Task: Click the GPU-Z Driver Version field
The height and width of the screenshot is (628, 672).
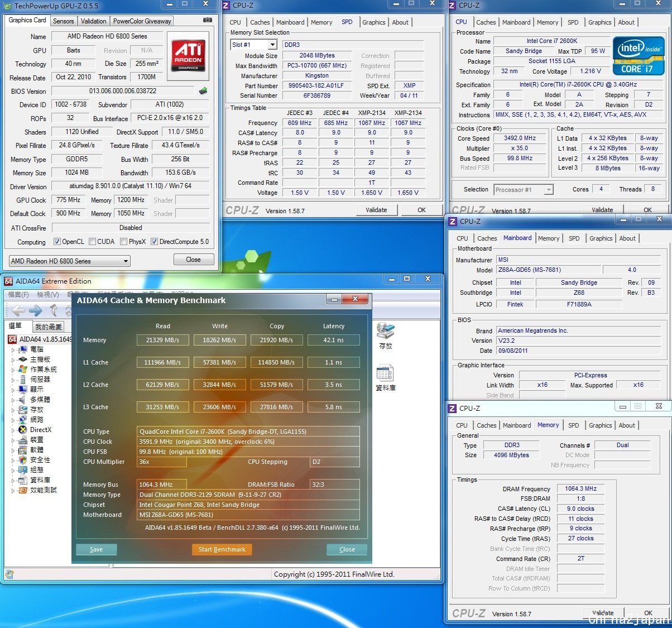Action: pyautogui.click(x=131, y=186)
